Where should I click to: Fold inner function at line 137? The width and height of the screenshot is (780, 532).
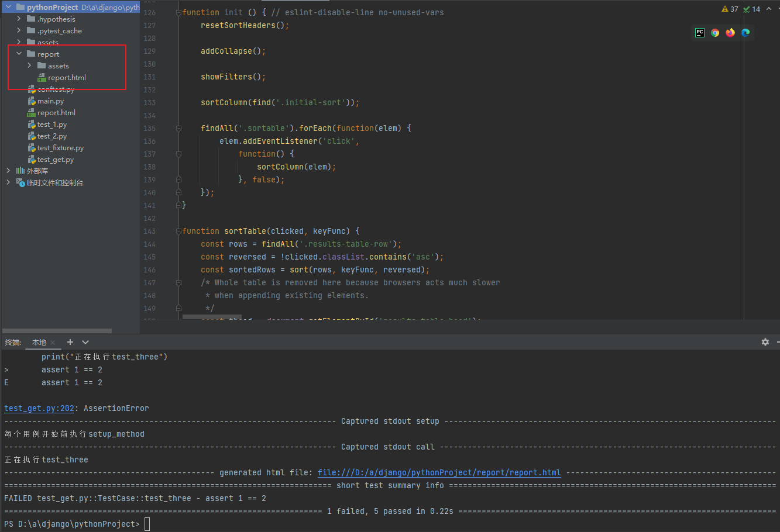(178, 154)
